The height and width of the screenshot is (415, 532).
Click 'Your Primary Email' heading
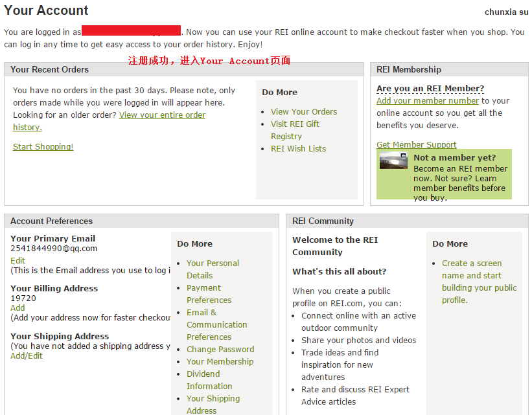tap(53, 239)
